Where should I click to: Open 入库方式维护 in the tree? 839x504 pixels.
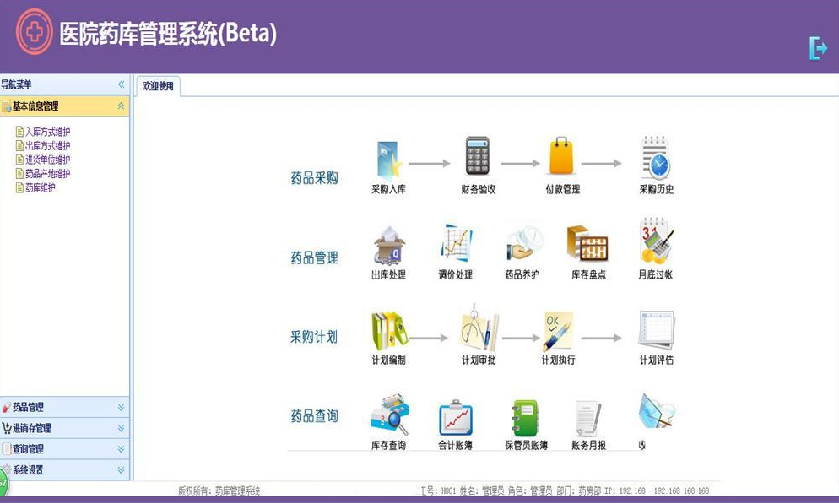click(x=47, y=132)
